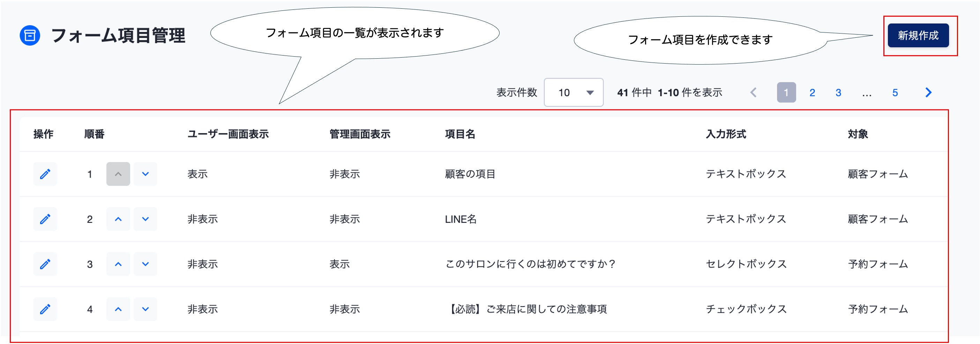Open the 表示件数 dropdown showing 10
Viewport: 980px width, 344px height.
pos(573,93)
